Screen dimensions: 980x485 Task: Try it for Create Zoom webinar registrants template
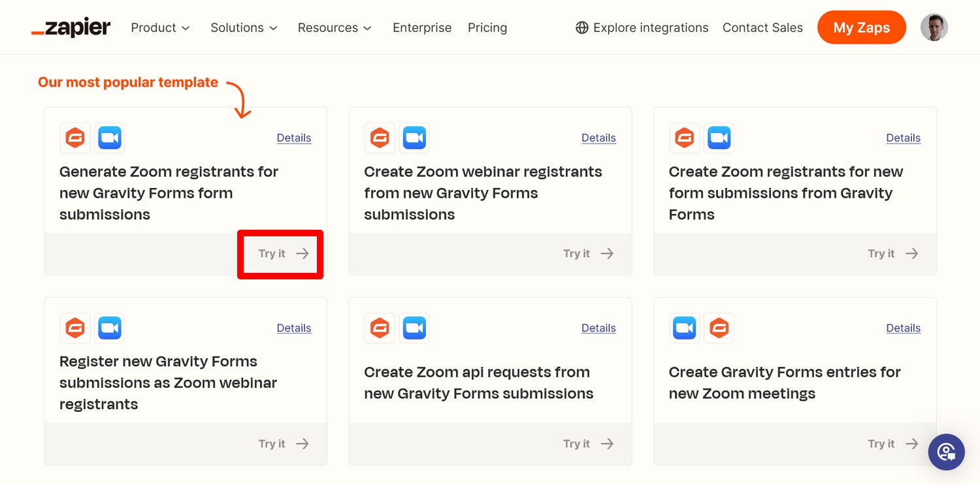[589, 253]
